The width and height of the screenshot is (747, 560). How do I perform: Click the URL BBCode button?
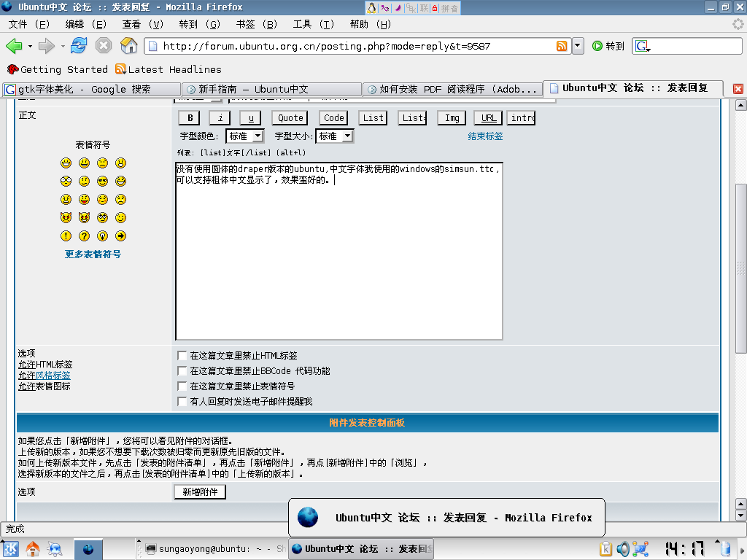click(x=488, y=117)
